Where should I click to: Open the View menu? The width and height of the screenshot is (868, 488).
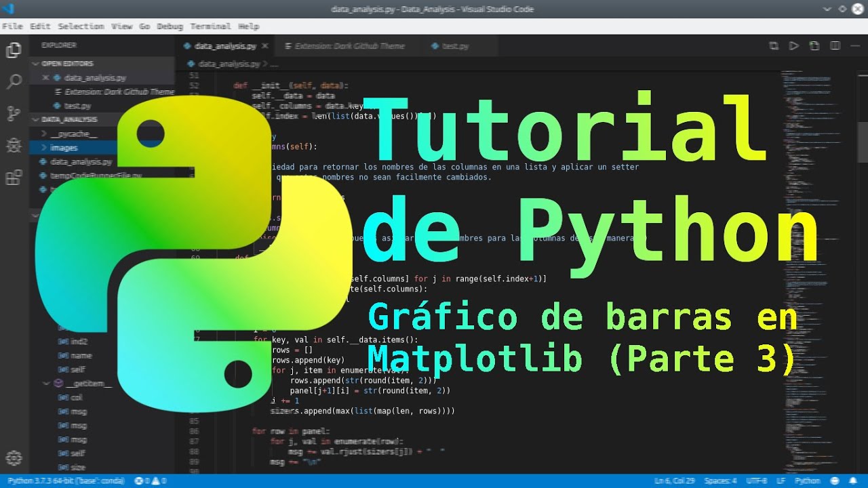(x=121, y=26)
